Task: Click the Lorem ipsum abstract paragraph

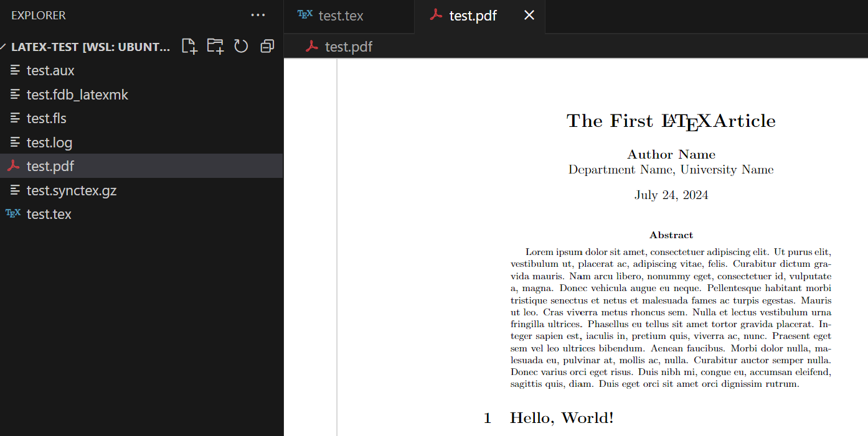Action: pos(671,318)
